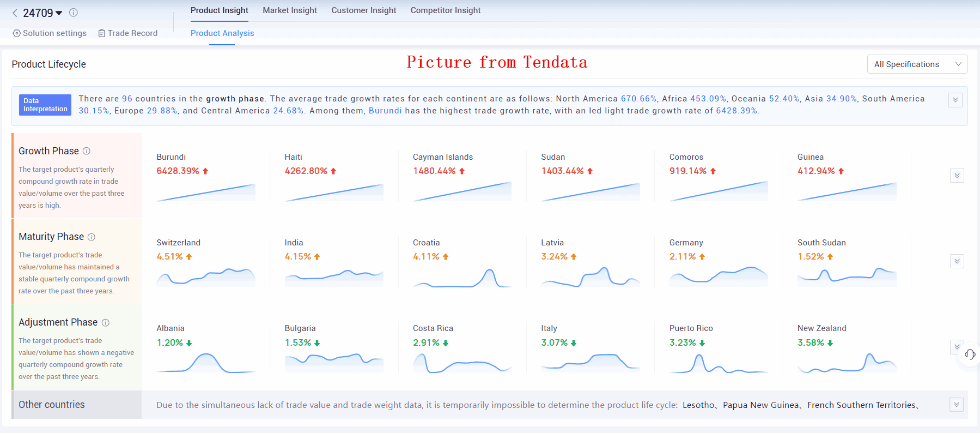Switch to the Product Insight tab
This screenshot has width=980, height=433.
220,10
